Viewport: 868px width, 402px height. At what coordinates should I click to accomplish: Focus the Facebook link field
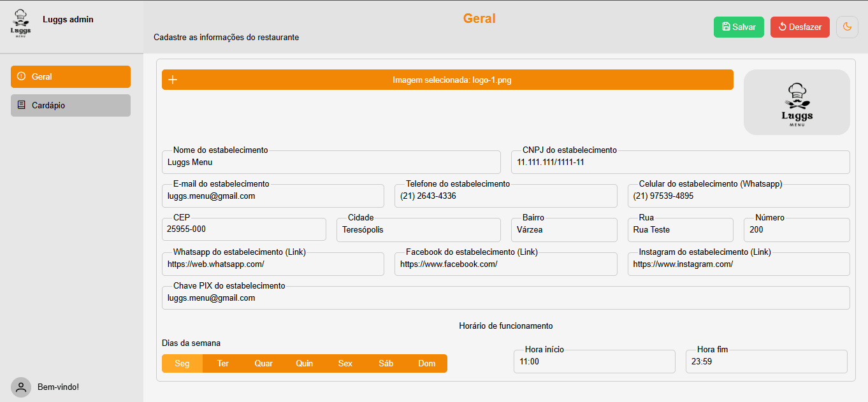click(x=506, y=264)
